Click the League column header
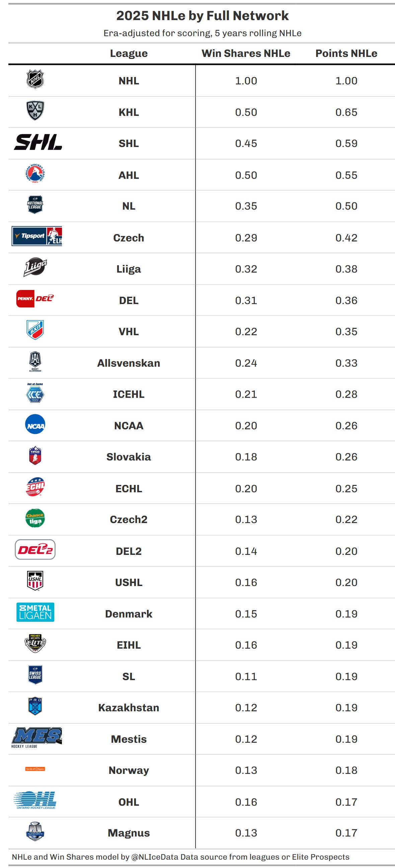This screenshot has width=395, height=868. tap(129, 53)
